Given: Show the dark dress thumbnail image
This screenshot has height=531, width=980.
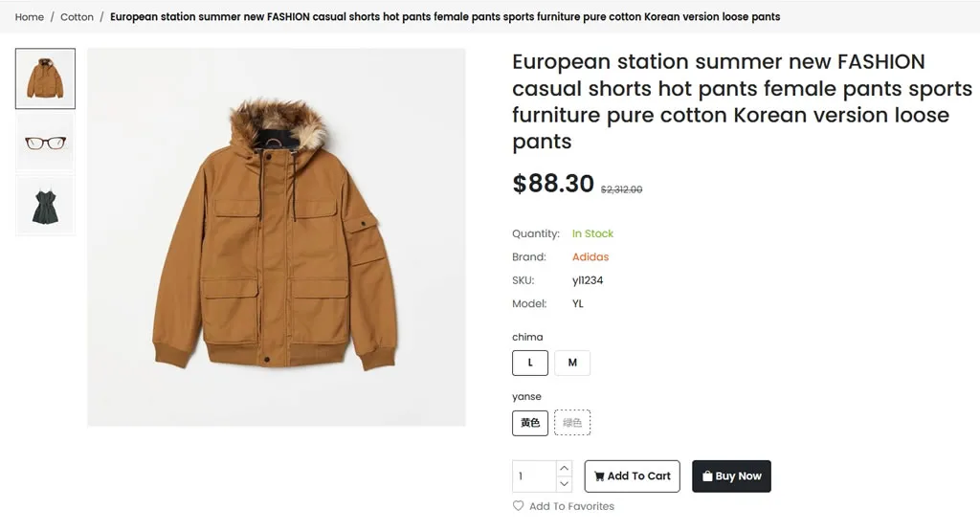Looking at the screenshot, I should click(x=45, y=206).
